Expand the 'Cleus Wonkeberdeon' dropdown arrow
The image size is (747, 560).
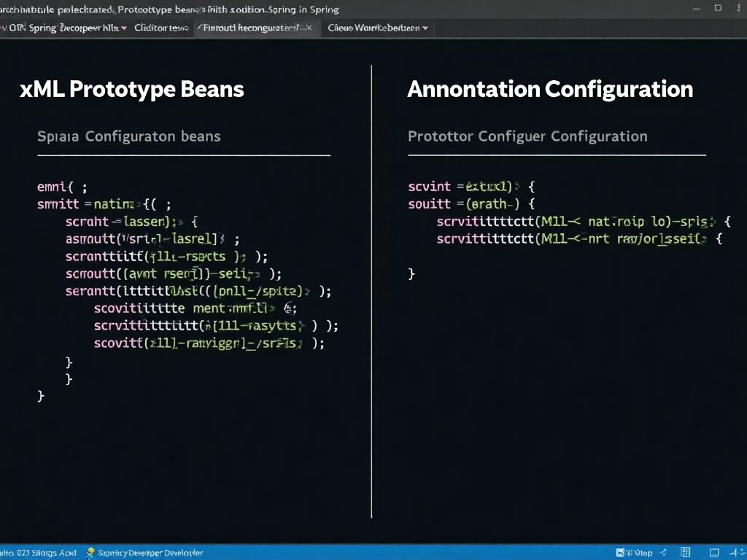[x=425, y=28]
